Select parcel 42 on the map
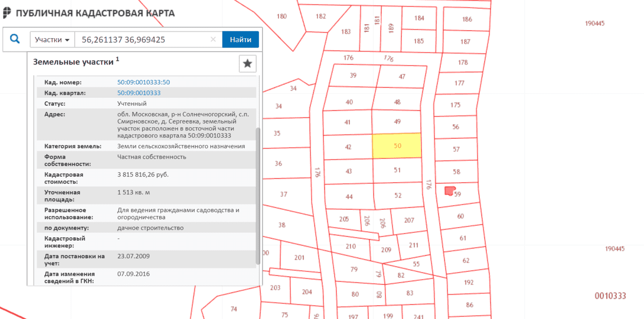The height and width of the screenshot is (319, 644). click(x=348, y=147)
